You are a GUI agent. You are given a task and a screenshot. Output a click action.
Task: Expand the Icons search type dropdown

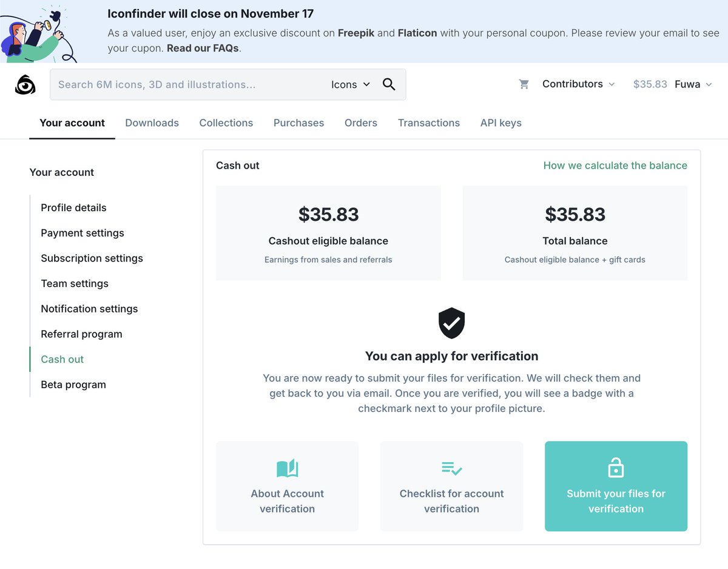coord(350,84)
